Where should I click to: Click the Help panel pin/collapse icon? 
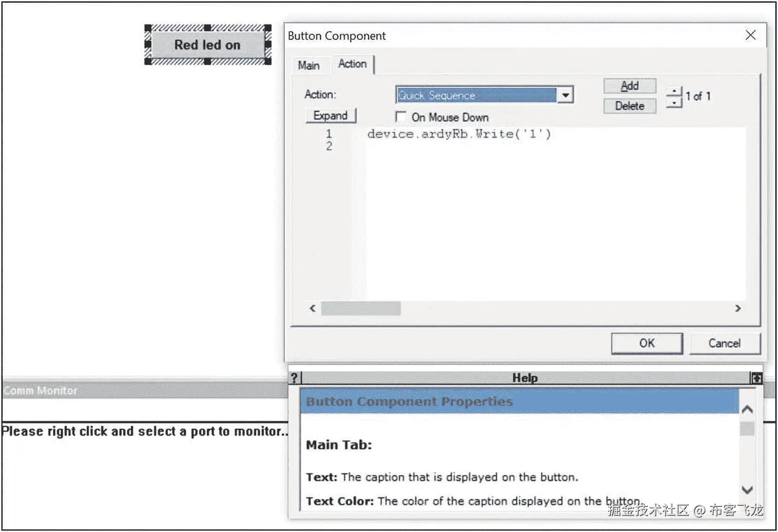coord(756,378)
